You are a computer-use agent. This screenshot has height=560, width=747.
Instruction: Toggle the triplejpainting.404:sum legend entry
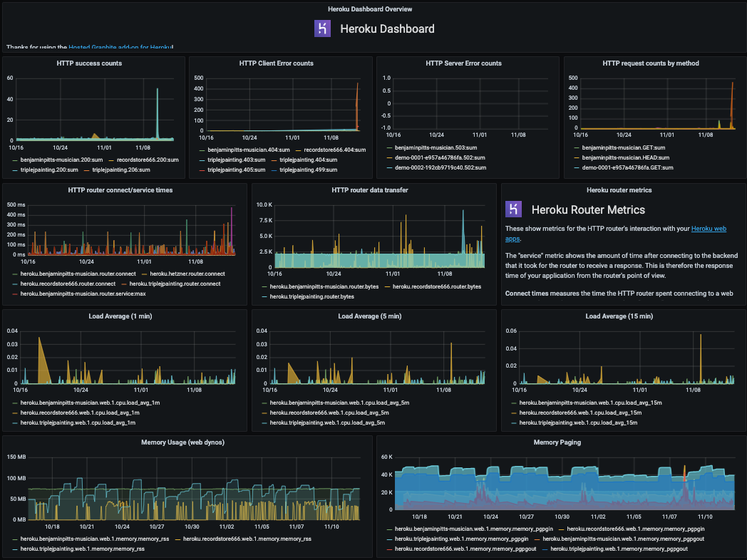[308, 160]
